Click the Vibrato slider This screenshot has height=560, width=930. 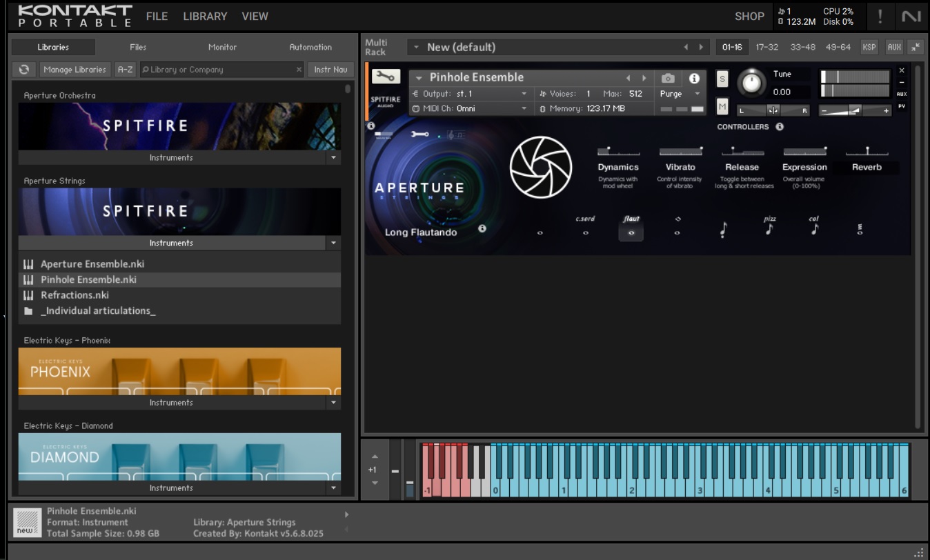[680, 151]
